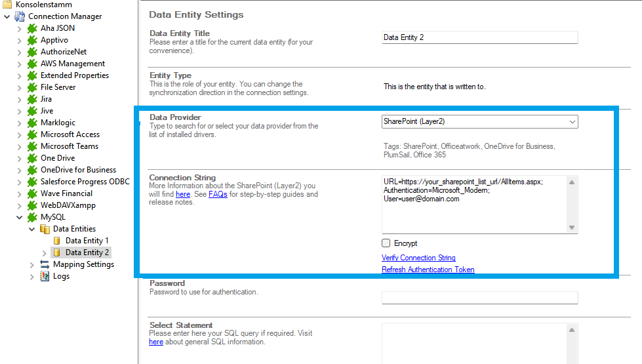Open the FAQs link

click(x=218, y=194)
